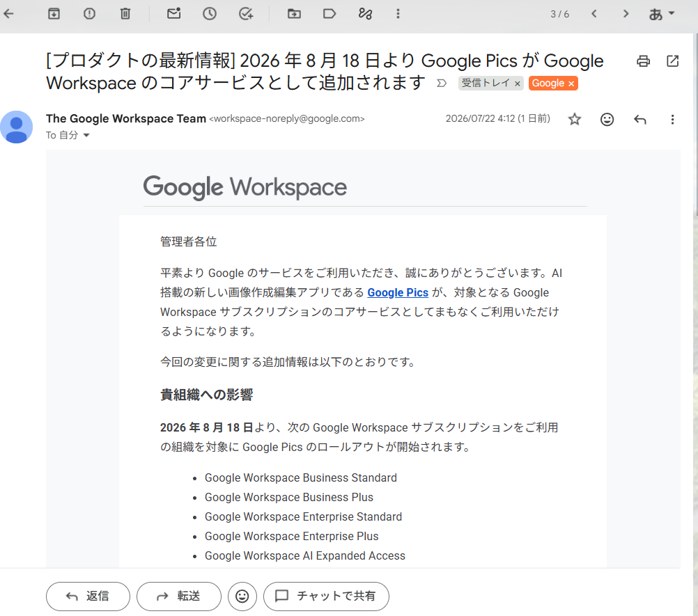Show the older email with right chevron
The width and height of the screenshot is (698, 616).
click(626, 14)
